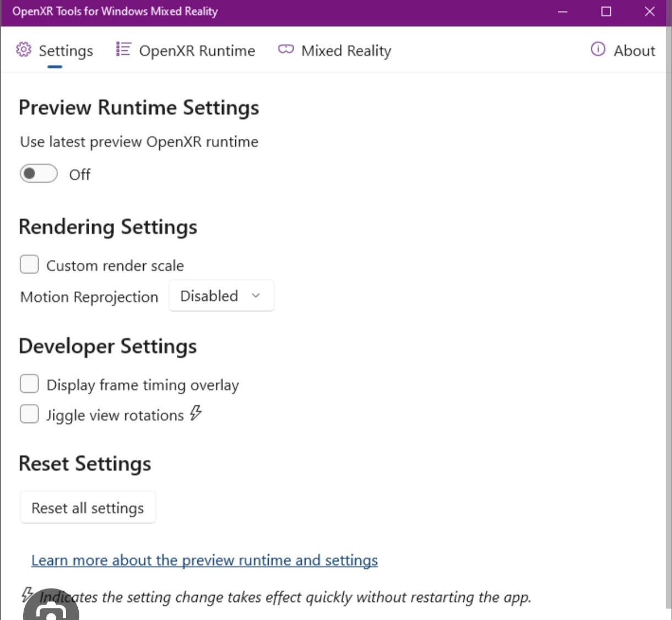This screenshot has height=620, width=672.
Task: Click the About info circle icon
Action: click(598, 50)
